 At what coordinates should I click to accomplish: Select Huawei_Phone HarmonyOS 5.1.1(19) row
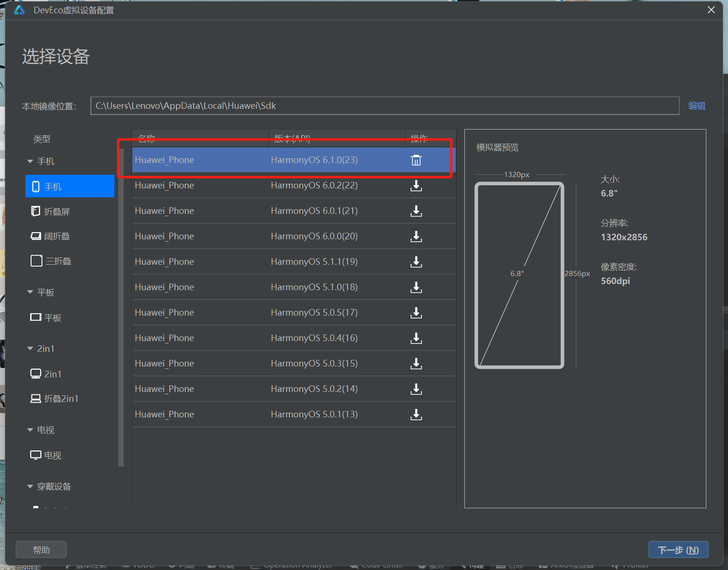(294, 262)
